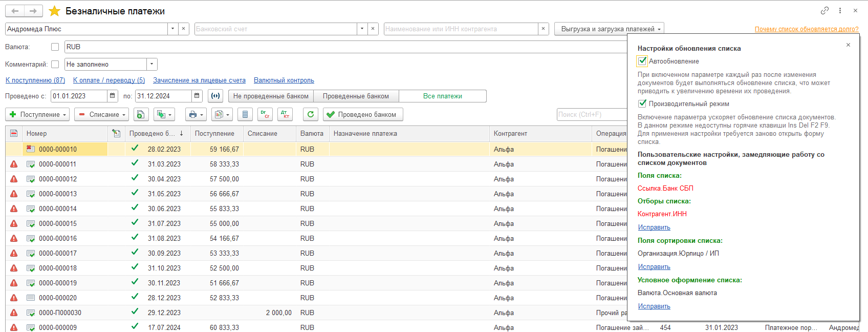Toggle the Производительный режим checkbox
This screenshot has width=868, height=332.
click(642, 104)
